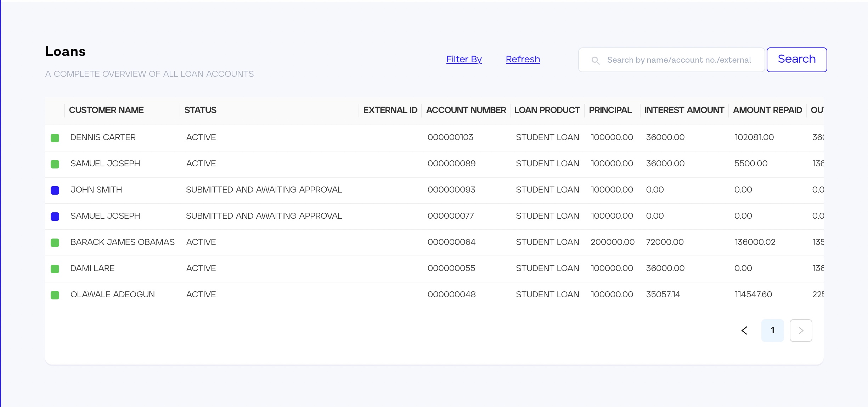Click the blue square on account 000000077 row
Image resolution: width=868 pixels, height=407 pixels.
click(55, 217)
